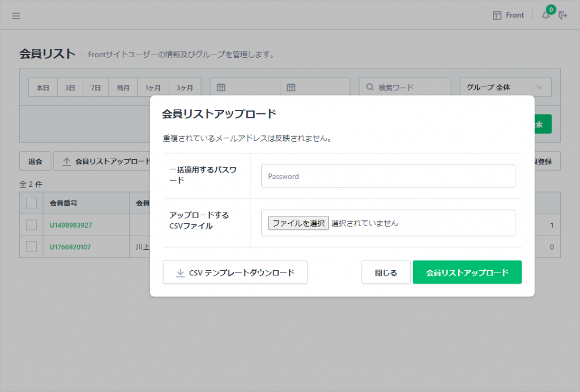The height and width of the screenshot is (392, 580).
Task: Open the start date calendar picker
Action: coord(221,87)
